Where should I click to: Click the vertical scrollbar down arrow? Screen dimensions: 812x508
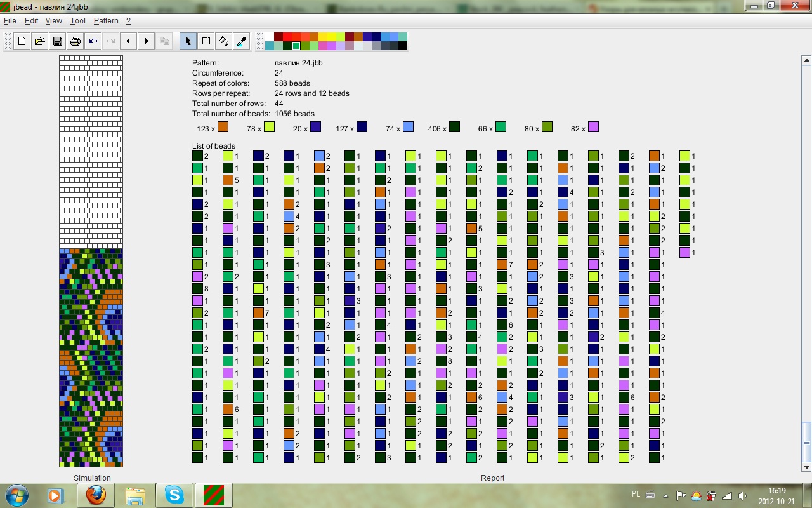806,468
